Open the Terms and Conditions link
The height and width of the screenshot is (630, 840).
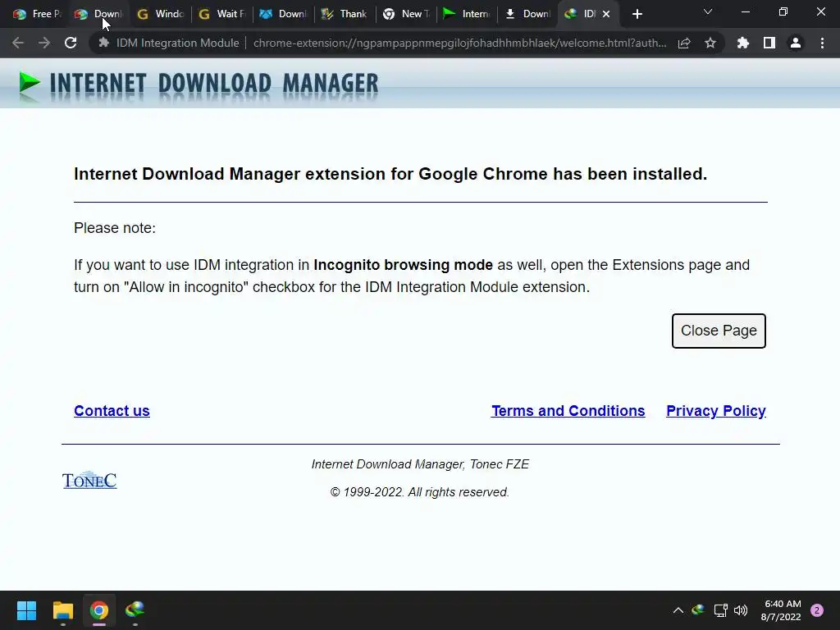pyautogui.click(x=568, y=411)
